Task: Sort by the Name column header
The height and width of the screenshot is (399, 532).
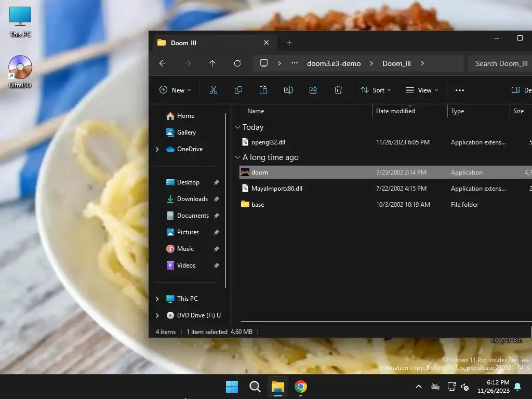Action: (x=256, y=111)
